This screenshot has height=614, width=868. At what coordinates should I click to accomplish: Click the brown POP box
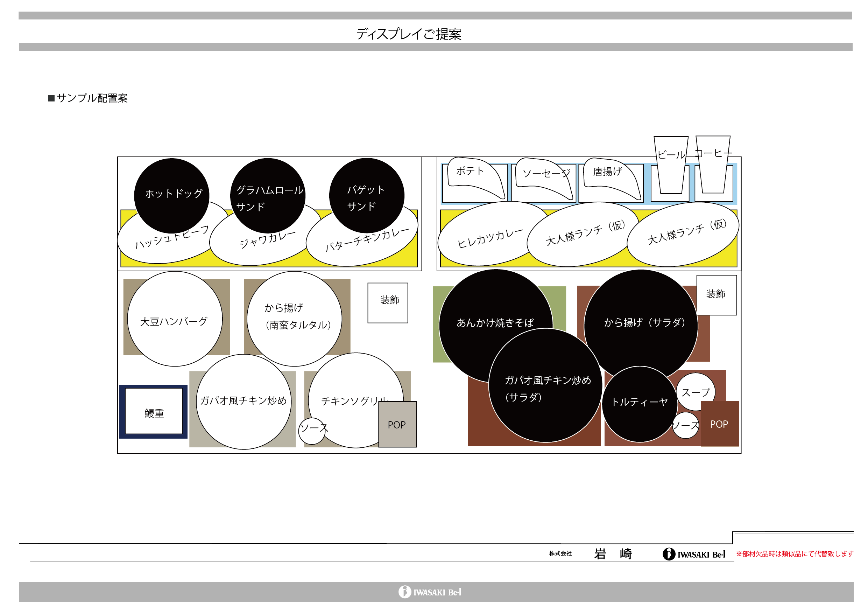[x=720, y=423]
